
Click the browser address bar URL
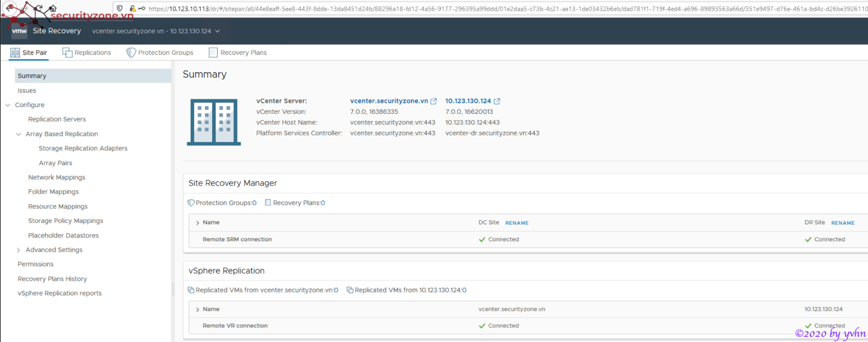pos(508,8)
